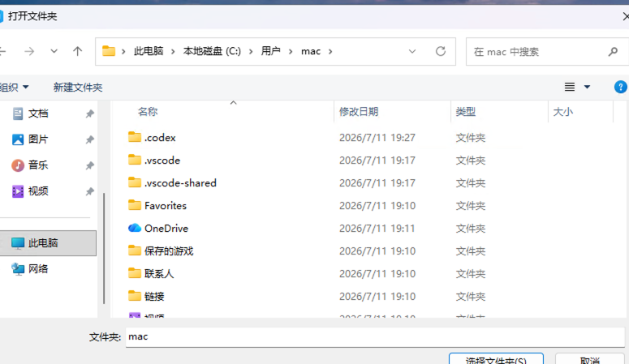
Task: Select mac breadcrumb segment
Action: (x=311, y=51)
